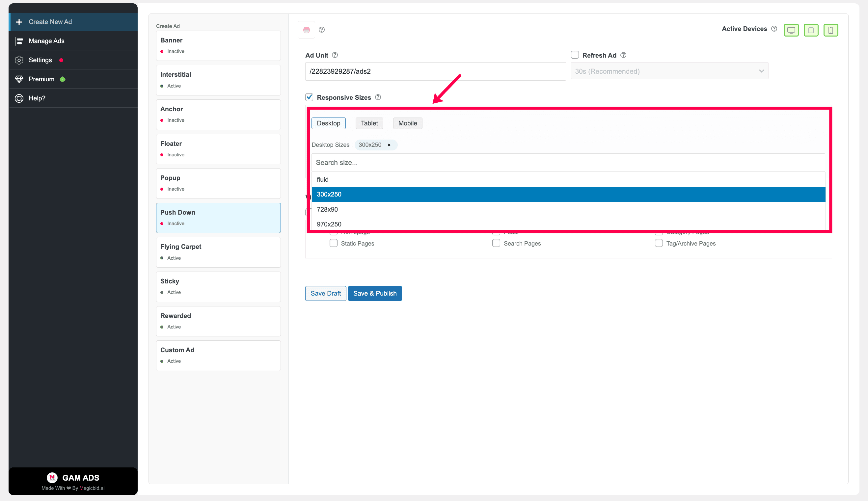Viewport: 868px width, 501px height.
Task: Enable the Refresh Ad checkbox
Action: (575, 55)
